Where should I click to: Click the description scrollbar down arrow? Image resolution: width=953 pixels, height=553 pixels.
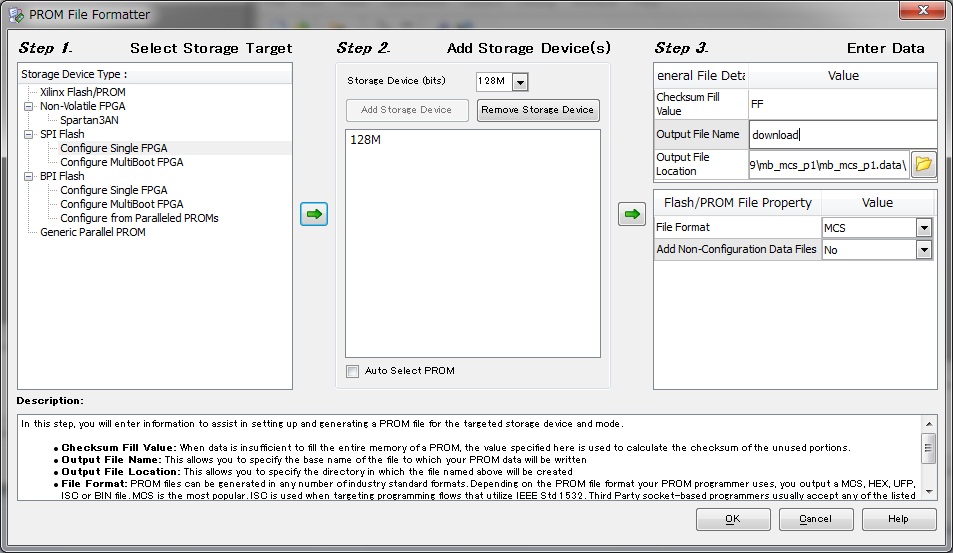(x=928, y=492)
